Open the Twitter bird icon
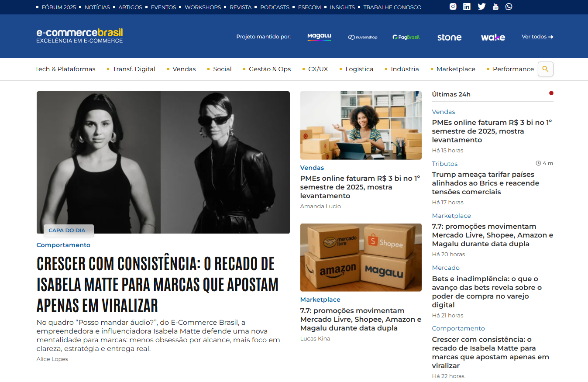The image size is (588, 382). tap(481, 7)
